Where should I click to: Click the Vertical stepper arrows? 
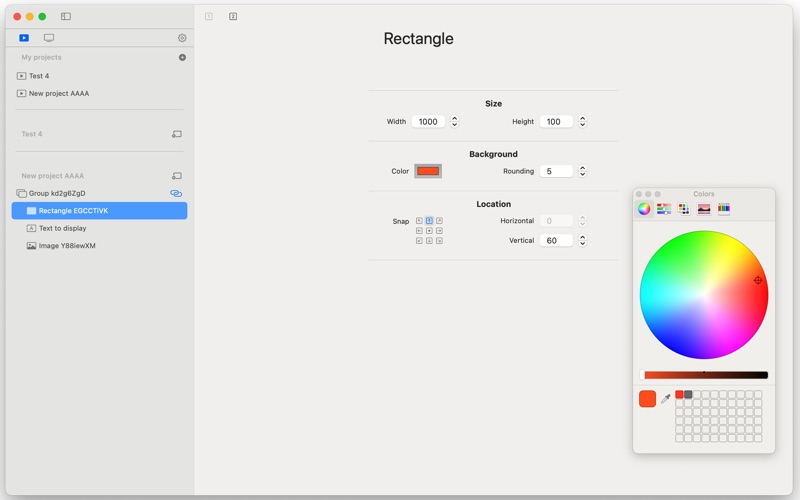click(x=583, y=240)
